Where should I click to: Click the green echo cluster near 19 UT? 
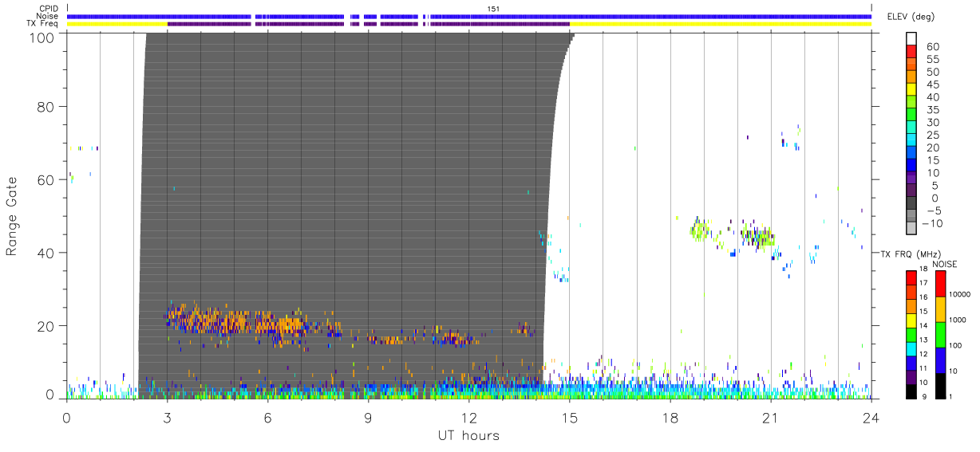(x=701, y=231)
